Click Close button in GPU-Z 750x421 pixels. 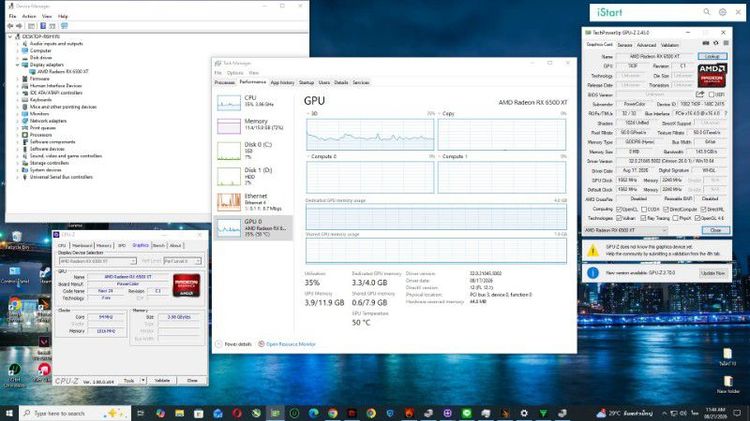716,230
